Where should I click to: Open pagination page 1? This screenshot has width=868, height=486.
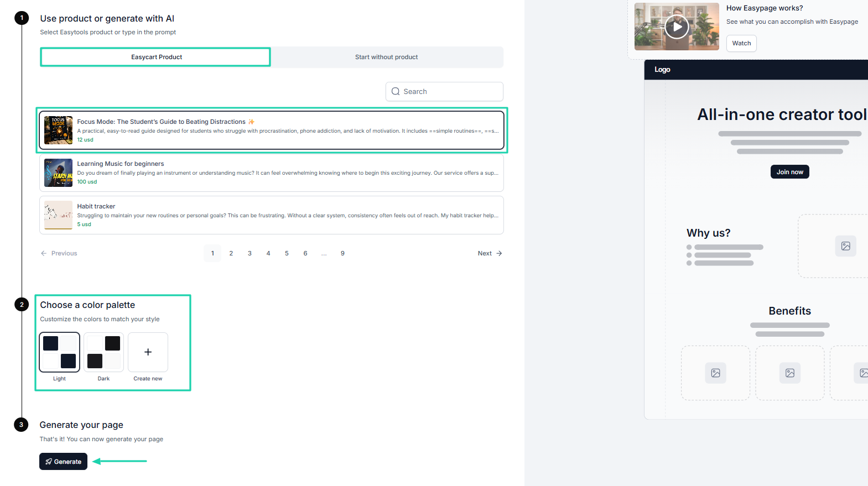[212, 253]
